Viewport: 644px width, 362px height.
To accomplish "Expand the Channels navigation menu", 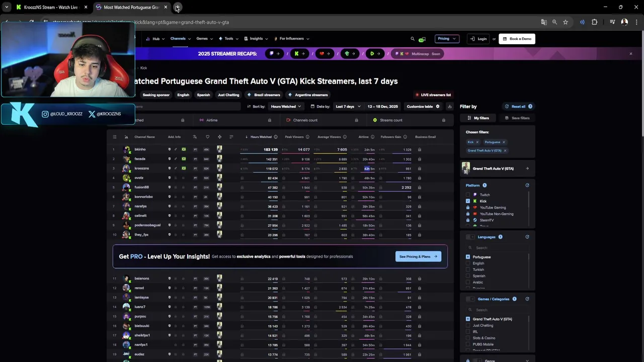I will coord(180,39).
